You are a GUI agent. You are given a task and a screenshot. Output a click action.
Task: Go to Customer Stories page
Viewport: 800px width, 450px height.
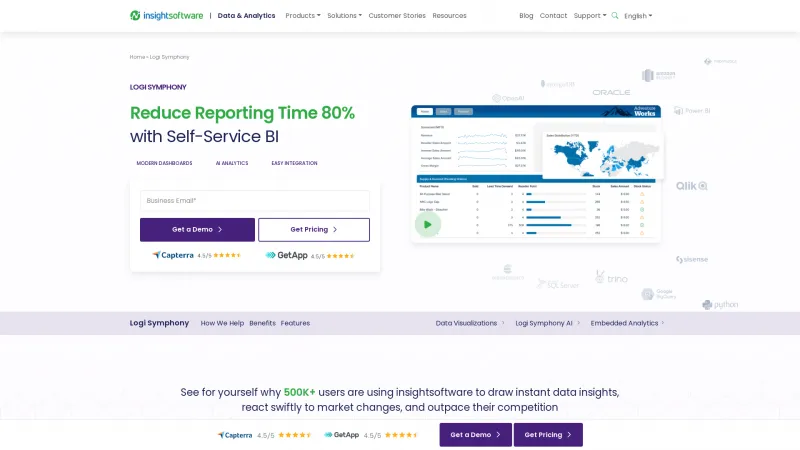click(397, 16)
